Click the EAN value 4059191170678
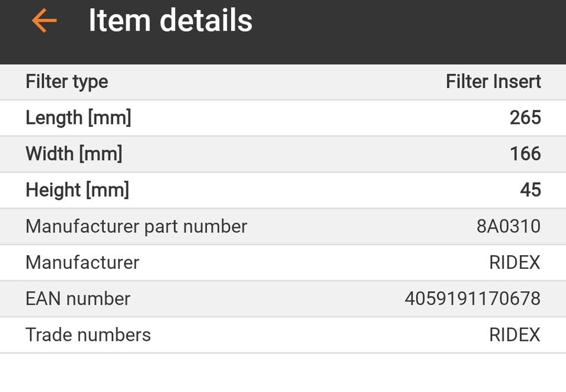 coord(472,298)
